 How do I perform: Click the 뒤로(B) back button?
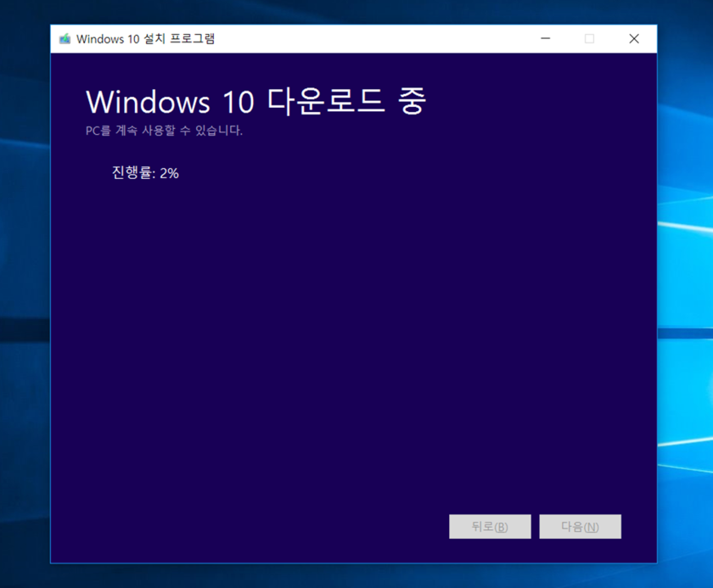[x=490, y=527]
